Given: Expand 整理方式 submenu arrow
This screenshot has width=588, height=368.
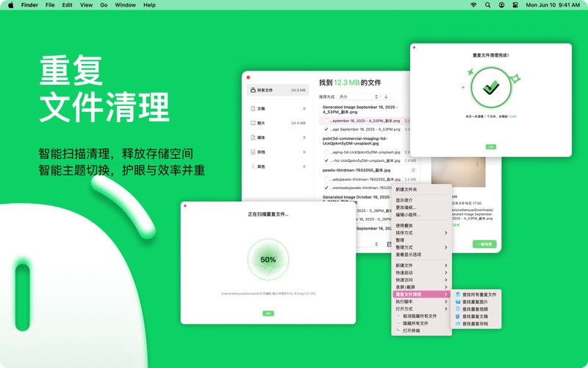Looking at the screenshot, I should [446, 247].
